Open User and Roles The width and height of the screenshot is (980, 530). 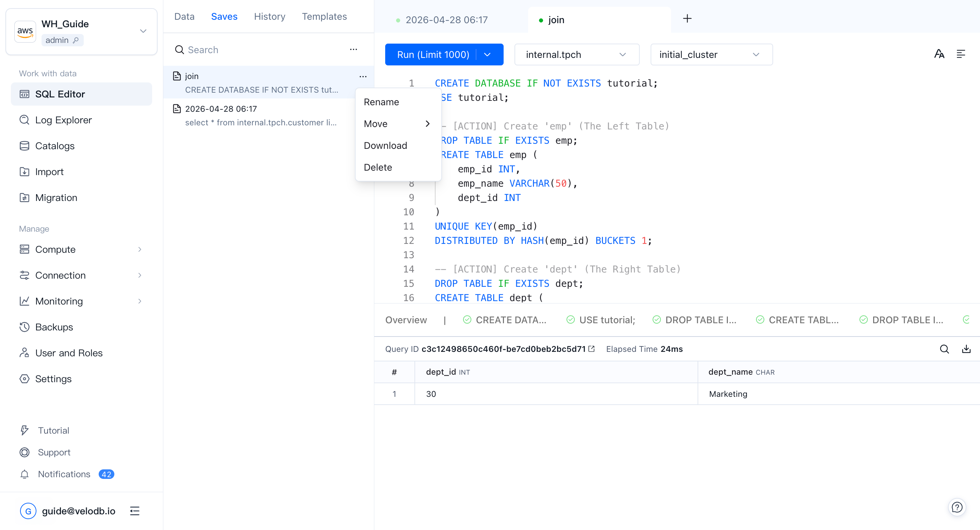click(69, 353)
